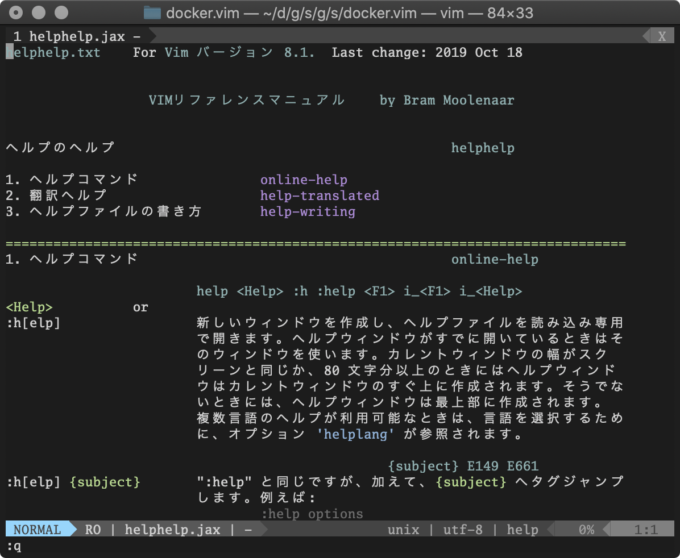Viewport: 680px width, 558px height.
Task: Click the teal online-help tag in section 1
Action: pos(494,260)
